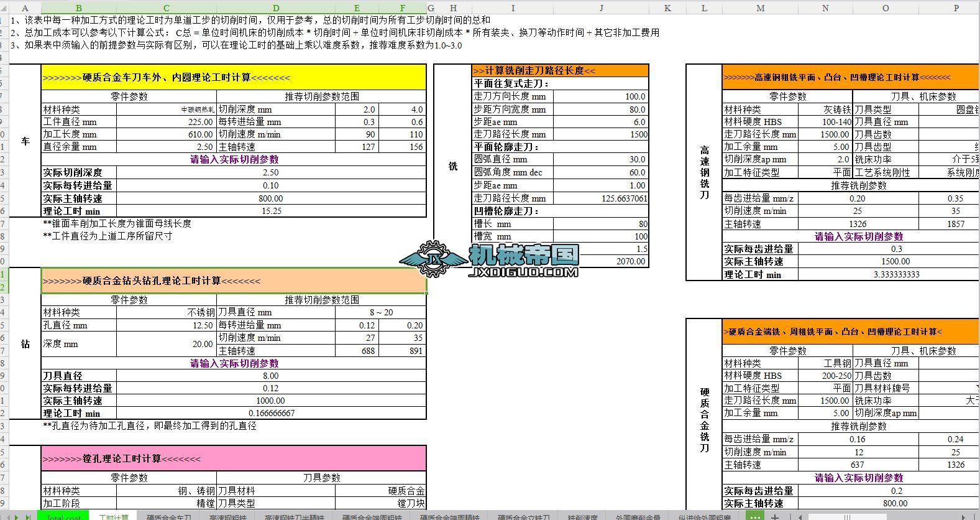The width and height of the screenshot is (980, 520).
Task: Select column B header
Action: click(78, 8)
